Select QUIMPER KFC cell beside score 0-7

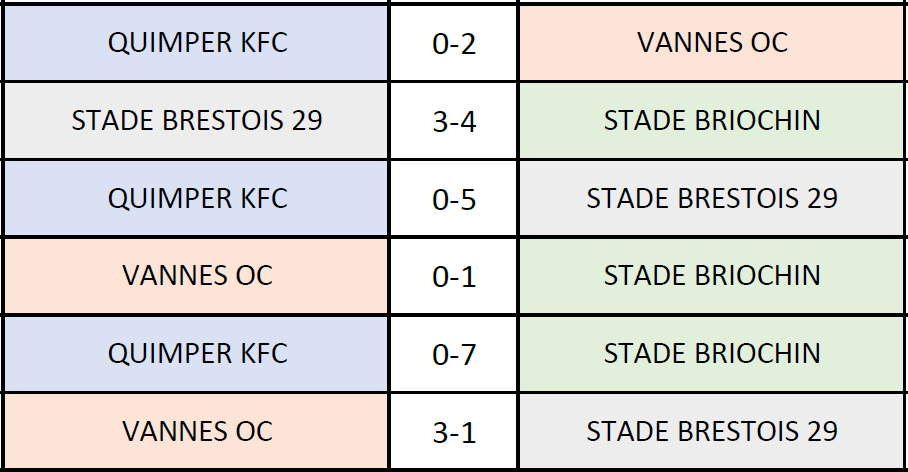(x=196, y=354)
